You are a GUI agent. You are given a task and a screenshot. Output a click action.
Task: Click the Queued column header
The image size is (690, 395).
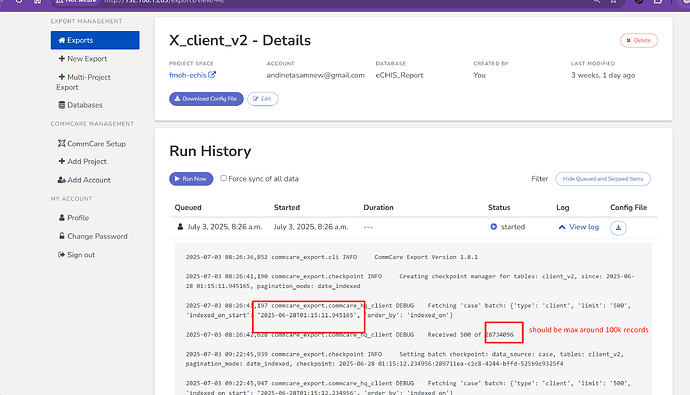point(188,208)
